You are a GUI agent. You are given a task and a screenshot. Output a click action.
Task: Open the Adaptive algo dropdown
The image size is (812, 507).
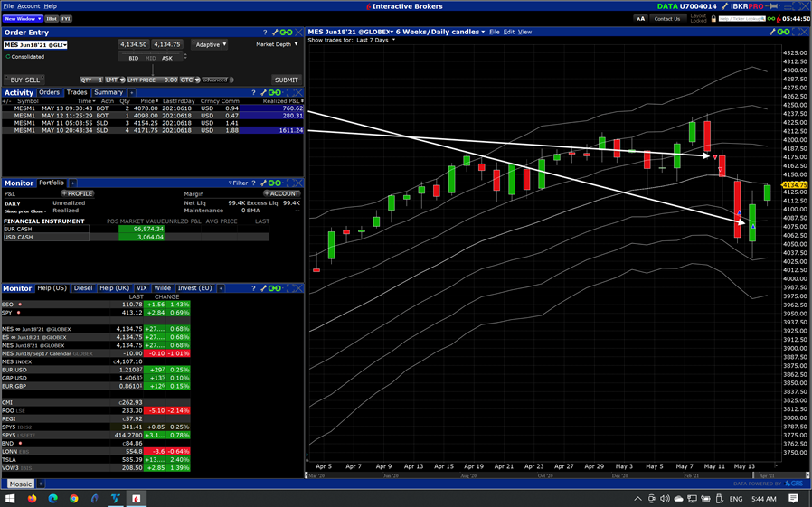click(x=211, y=44)
